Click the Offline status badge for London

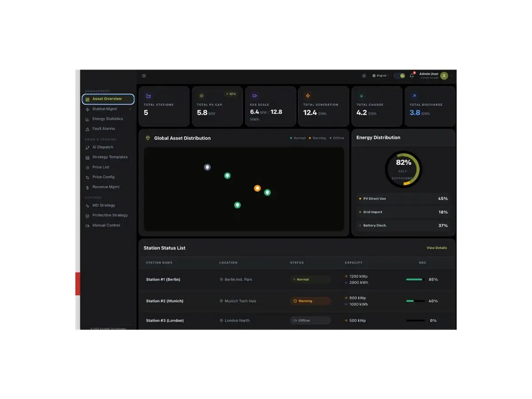coord(310,321)
